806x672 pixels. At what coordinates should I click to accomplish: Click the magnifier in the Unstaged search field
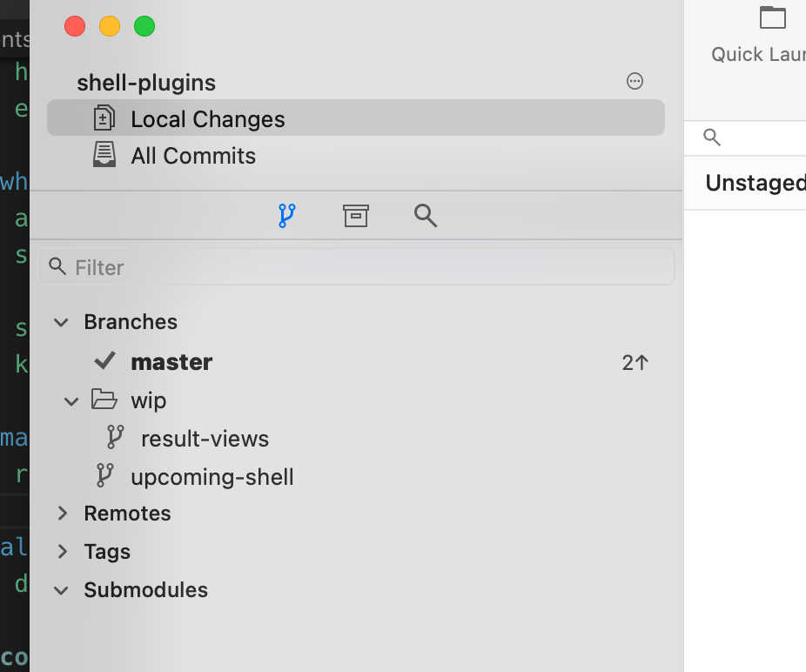(711, 137)
